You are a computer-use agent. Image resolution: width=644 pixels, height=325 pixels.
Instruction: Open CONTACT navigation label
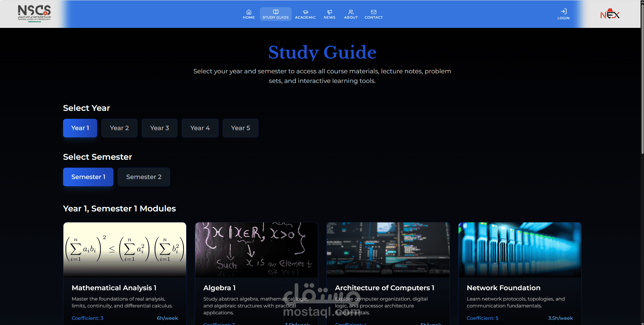[x=374, y=18]
